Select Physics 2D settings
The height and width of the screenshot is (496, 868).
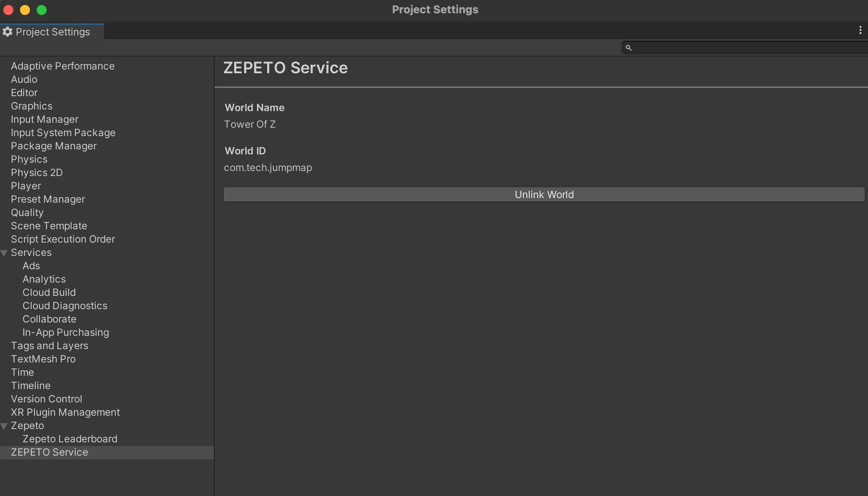click(37, 173)
